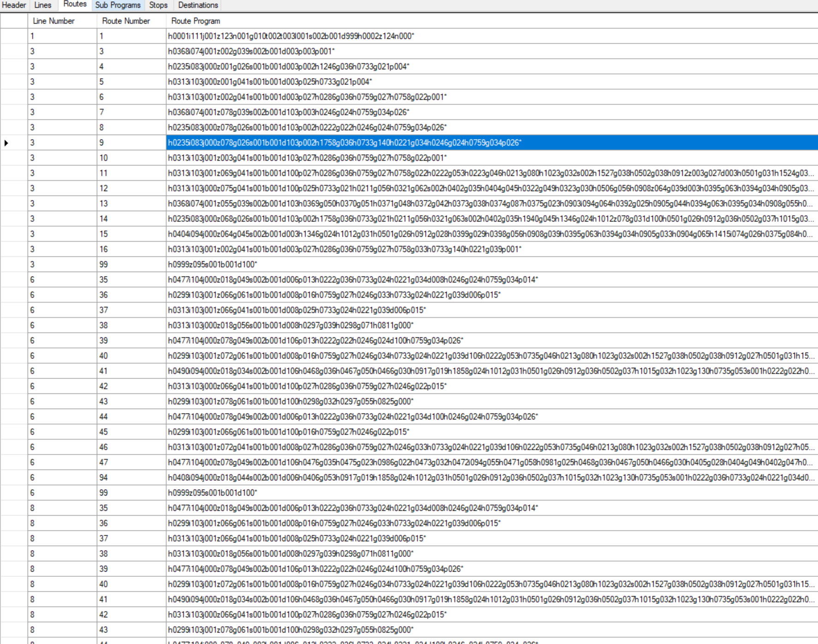
Task: Select route program of line 3 route 13
Action: 492,203
